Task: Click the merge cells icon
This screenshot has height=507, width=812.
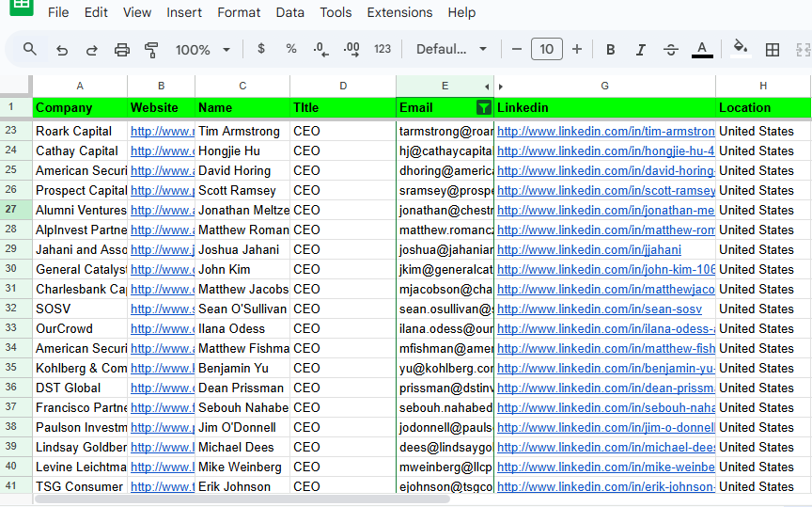Action: [x=804, y=50]
